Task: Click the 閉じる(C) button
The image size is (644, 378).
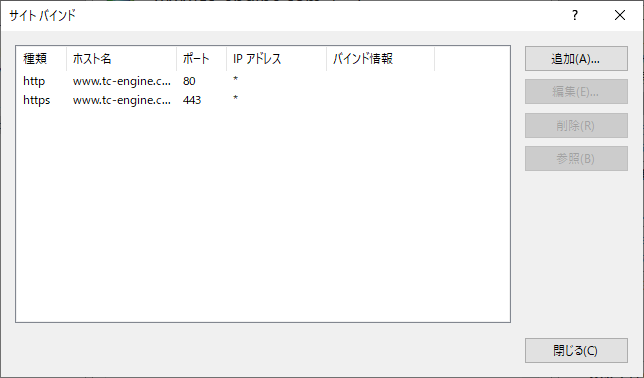Action: point(576,350)
